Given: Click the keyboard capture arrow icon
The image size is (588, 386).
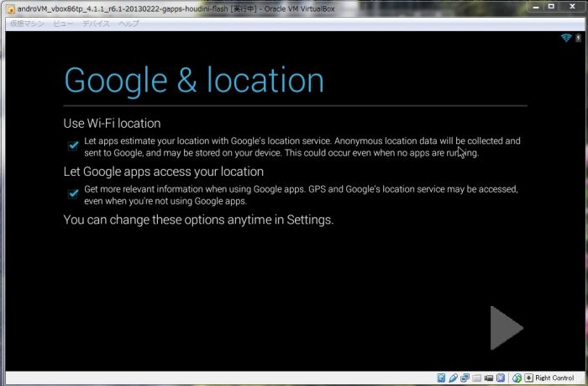Looking at the screenshot, I should pyautogui.click(x=528, y=378).
